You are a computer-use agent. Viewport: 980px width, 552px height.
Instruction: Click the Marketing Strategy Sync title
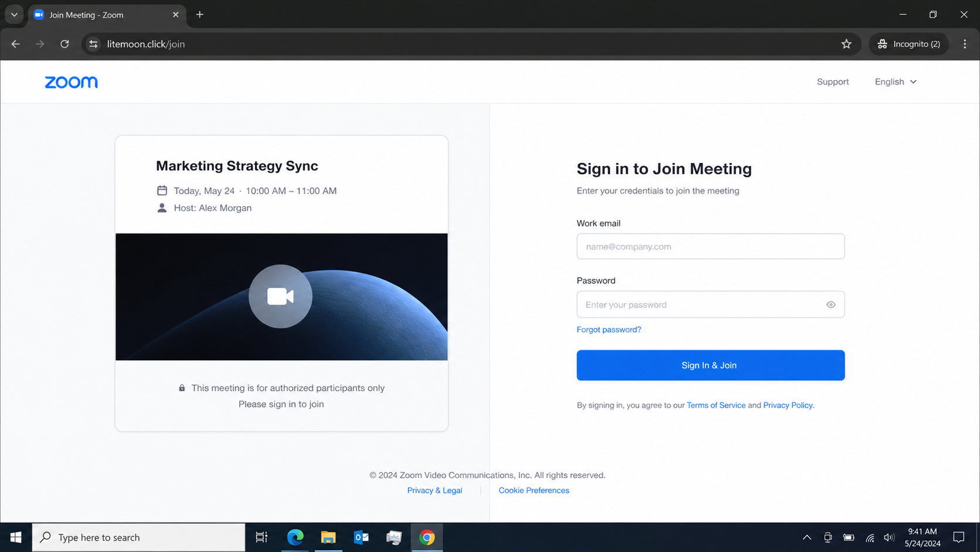point(237,166)
